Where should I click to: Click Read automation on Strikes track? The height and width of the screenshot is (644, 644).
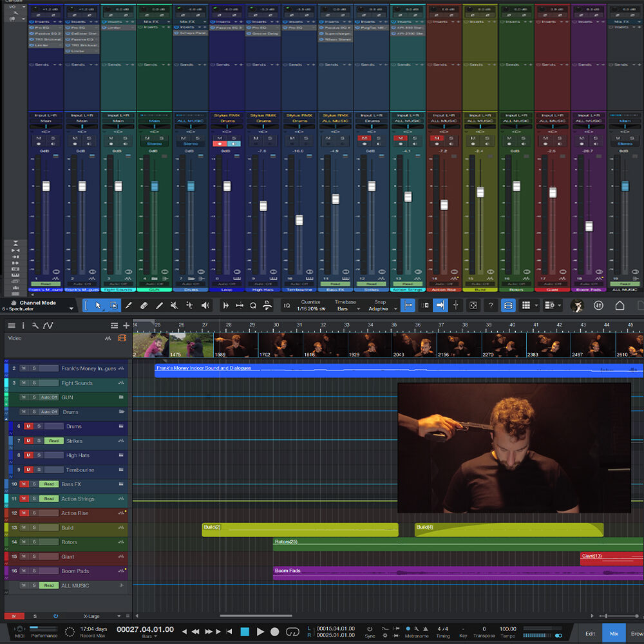pyautogui.click(x=54, y=440)
